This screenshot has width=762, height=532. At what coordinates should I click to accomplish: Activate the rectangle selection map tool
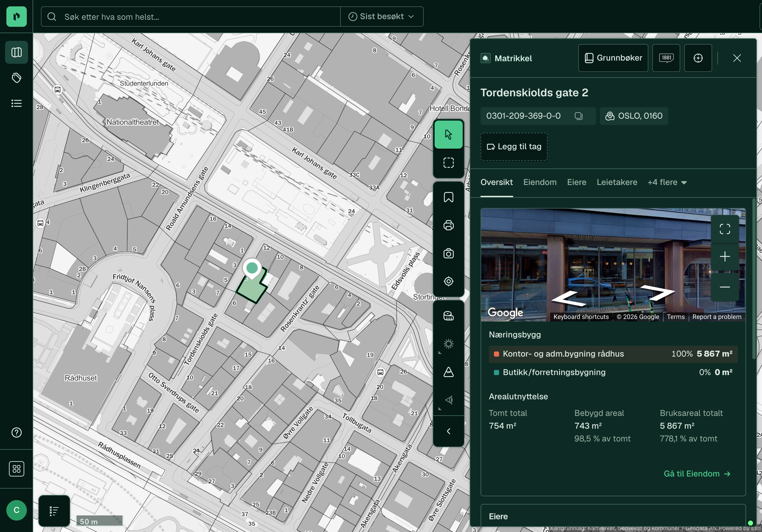point(448,163)
